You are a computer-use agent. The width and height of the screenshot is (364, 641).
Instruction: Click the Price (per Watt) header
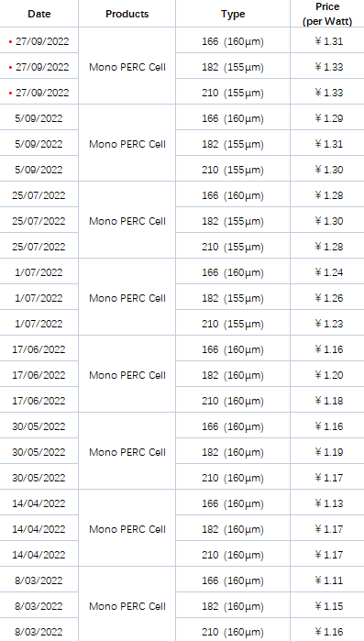click(327, 14)
